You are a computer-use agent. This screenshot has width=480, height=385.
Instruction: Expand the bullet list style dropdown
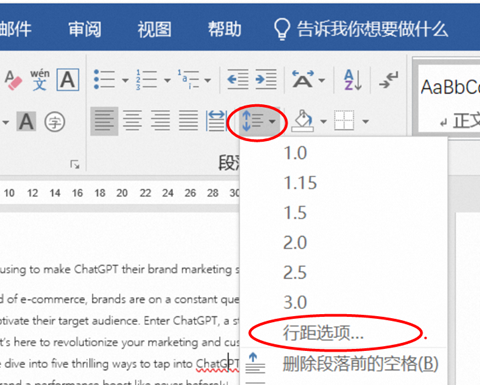tap(125, 80)
